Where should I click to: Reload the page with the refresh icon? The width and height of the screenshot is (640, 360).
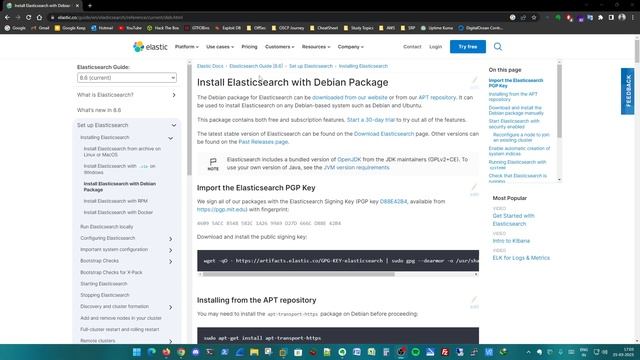pyautogui.click(x=29, y=18)
